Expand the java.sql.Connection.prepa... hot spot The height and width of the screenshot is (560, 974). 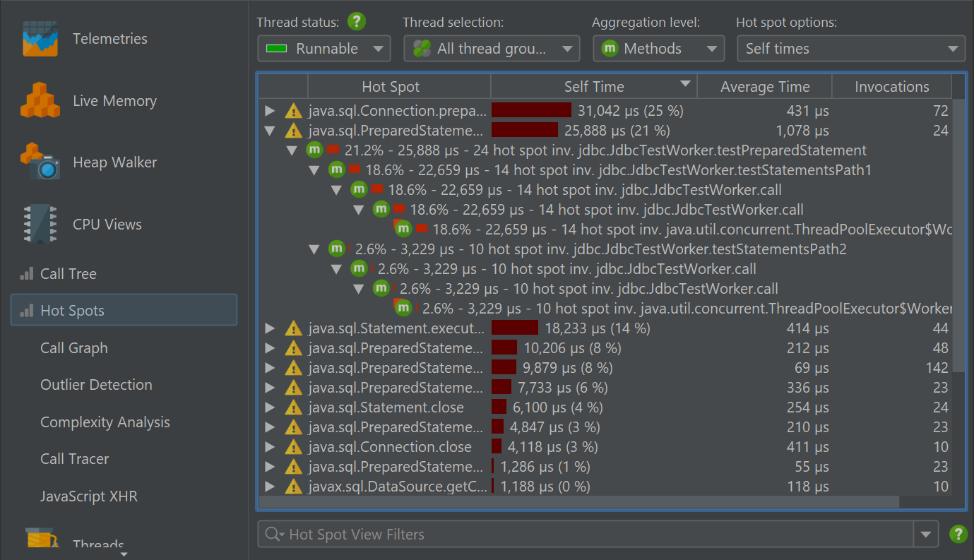[270, 111]
